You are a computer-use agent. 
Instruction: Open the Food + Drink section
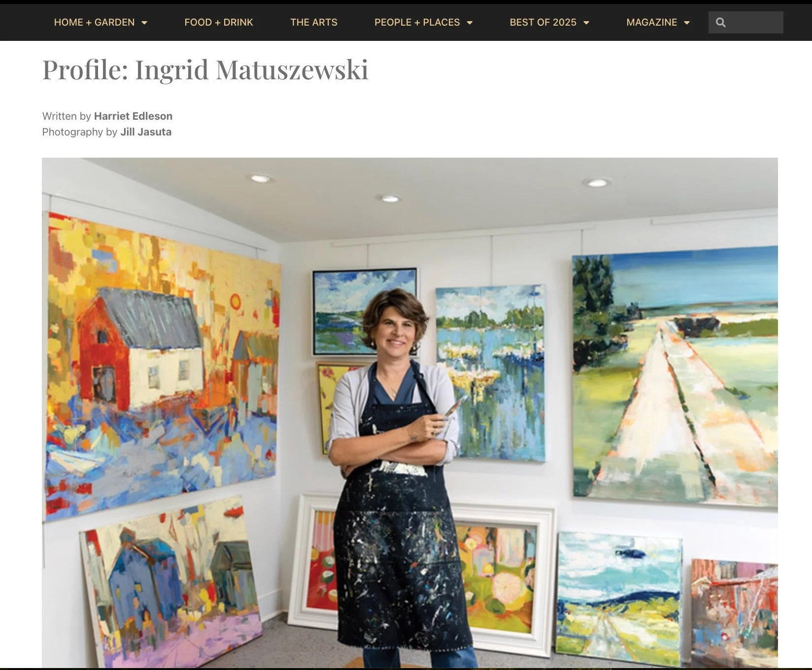(x=219, y=22)
